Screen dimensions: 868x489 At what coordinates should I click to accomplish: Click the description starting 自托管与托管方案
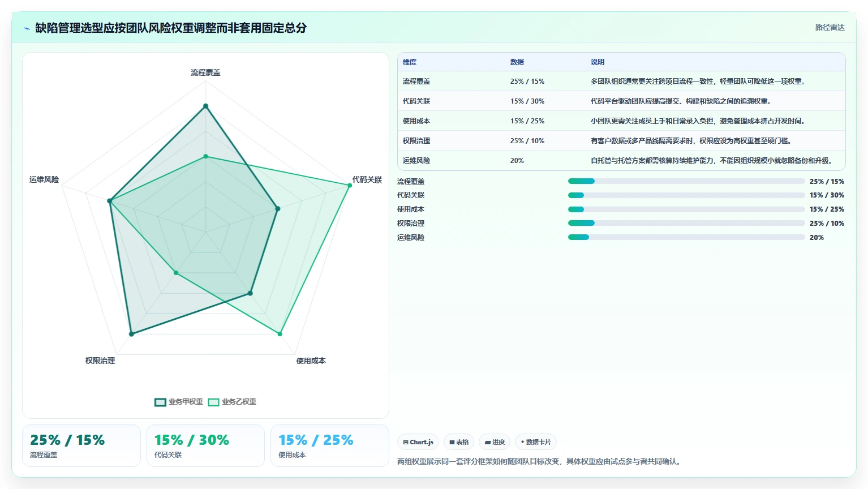tap(711, 161)
